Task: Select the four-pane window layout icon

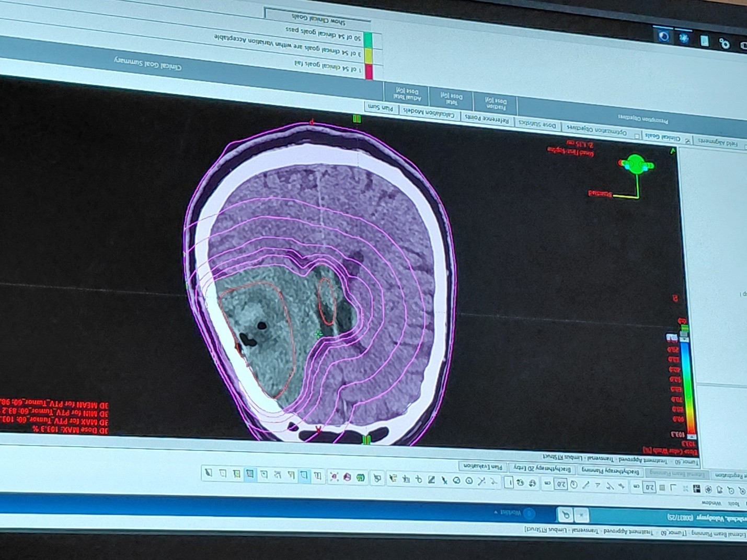Action: [x=697, y=489]
